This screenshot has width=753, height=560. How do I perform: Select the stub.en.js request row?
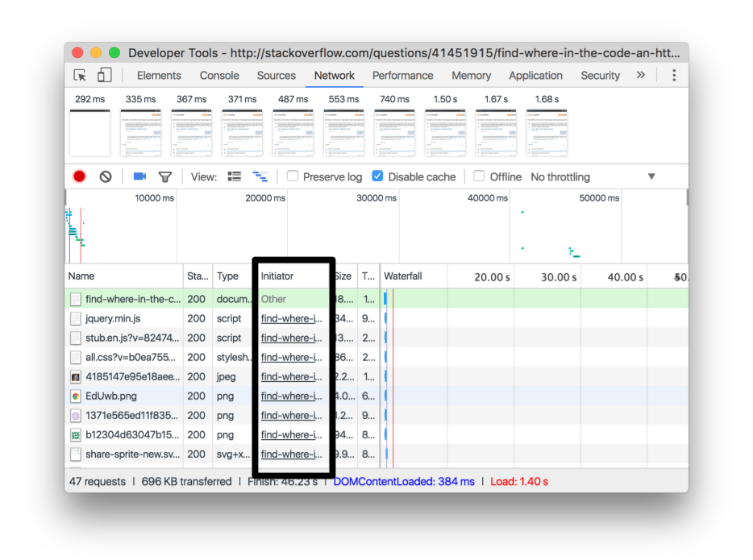pyautogui.click(x=376, y=338)
